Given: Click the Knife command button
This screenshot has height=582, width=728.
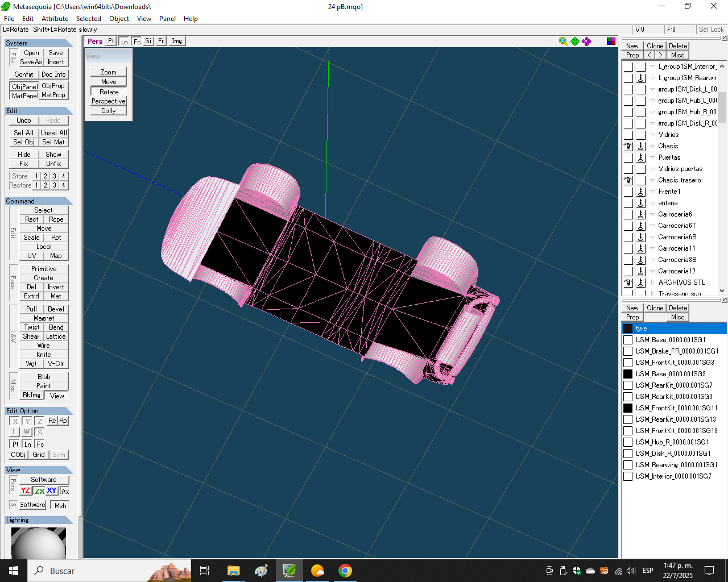Looking at the screenshot, I should (44, 355).
